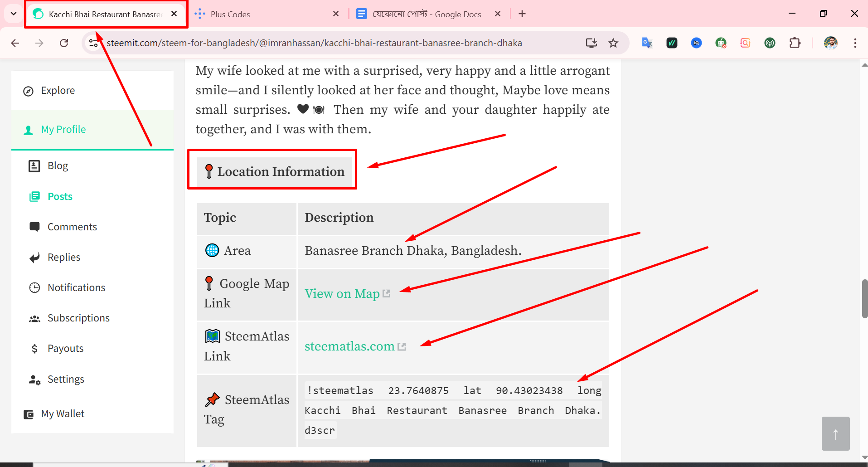868x467 pixels.
Task: Close the Plus Codes tab
Action: pos(336,14)
